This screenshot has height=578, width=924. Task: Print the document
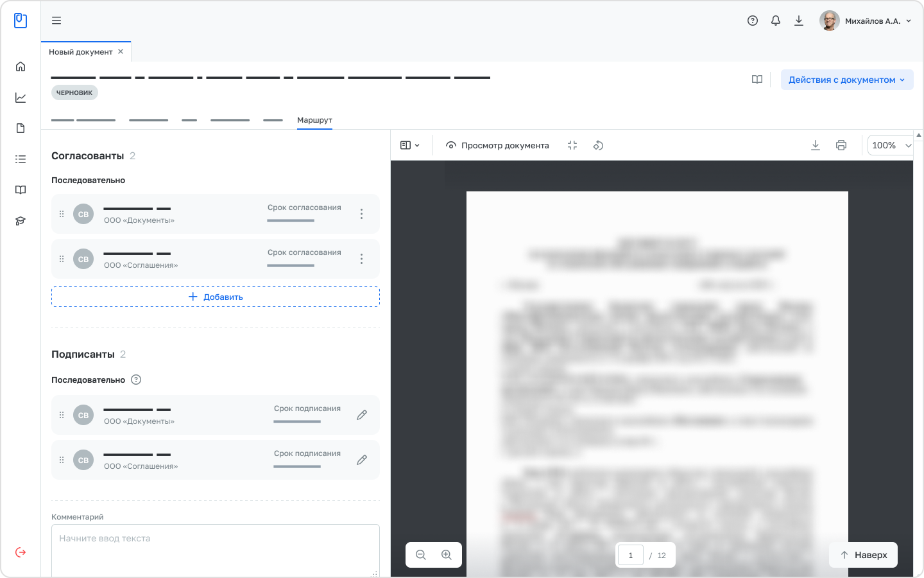click(x=841, y=146)
